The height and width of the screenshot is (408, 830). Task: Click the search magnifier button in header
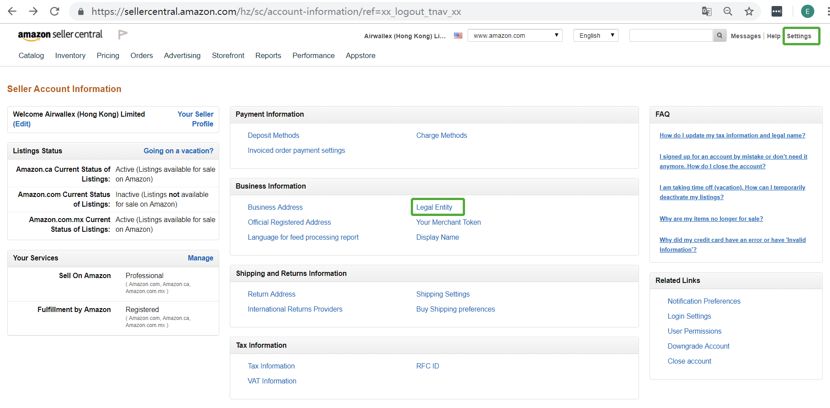pos(719,36)
